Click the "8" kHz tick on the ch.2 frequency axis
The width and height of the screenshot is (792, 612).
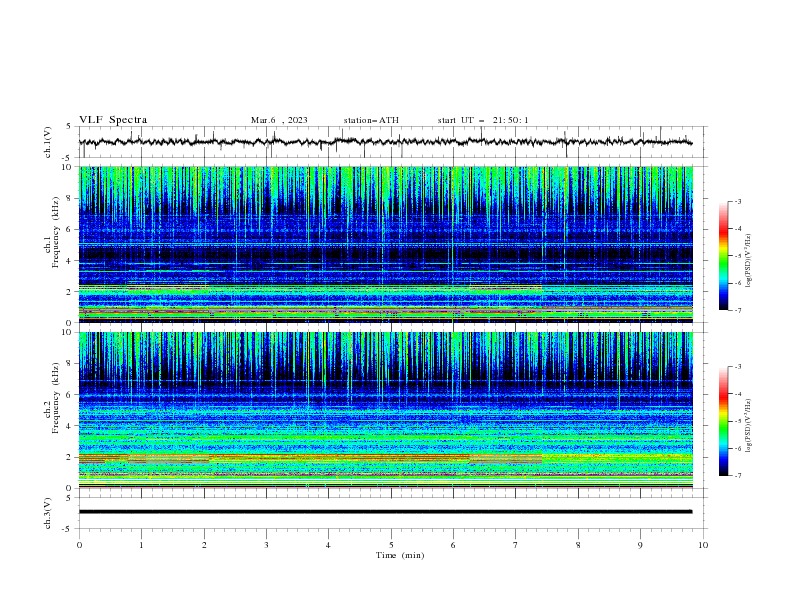(69, 364)
